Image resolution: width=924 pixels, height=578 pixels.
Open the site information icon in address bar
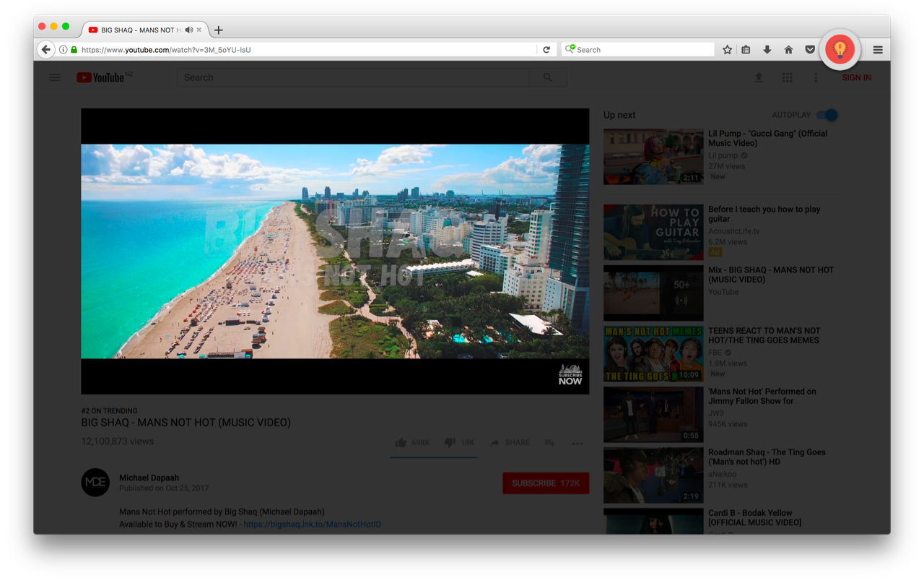point(63,50)
